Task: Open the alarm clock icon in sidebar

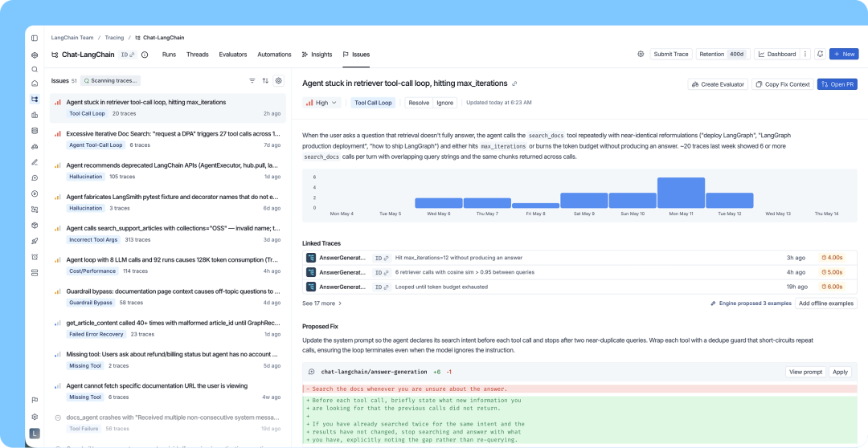Action: pos(35,257)
